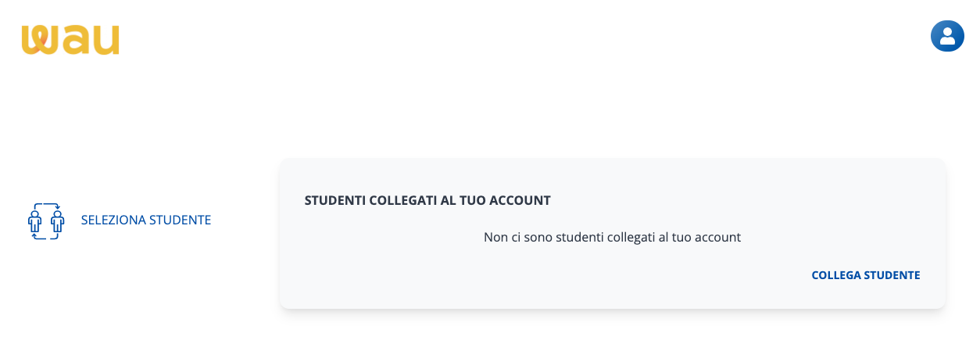This screenshot has height=344, width=980.
Task: Click the word 'ACCOUNT' in the card heading
Action: coord(520,201)
